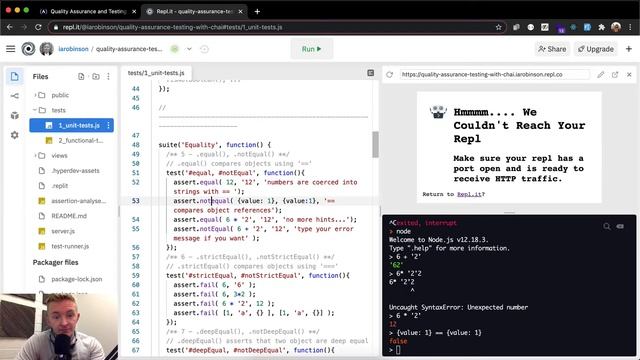Close the Quality Assurance and Testing tab

pos(134,11)
